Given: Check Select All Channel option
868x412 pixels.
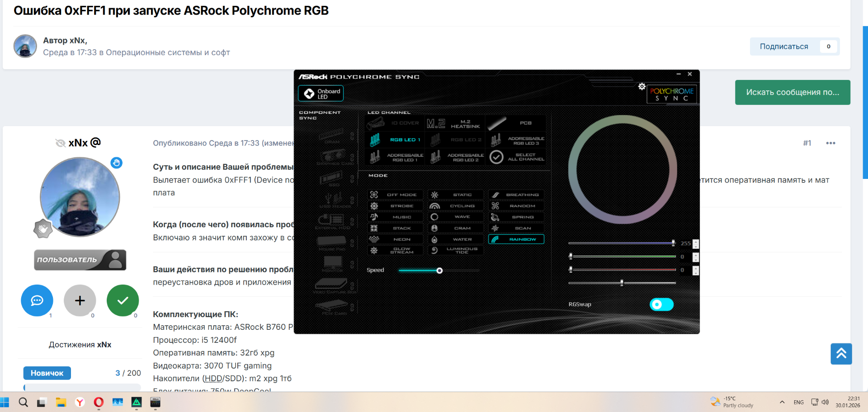Looking at the screenshot, I should click(517, 157).
